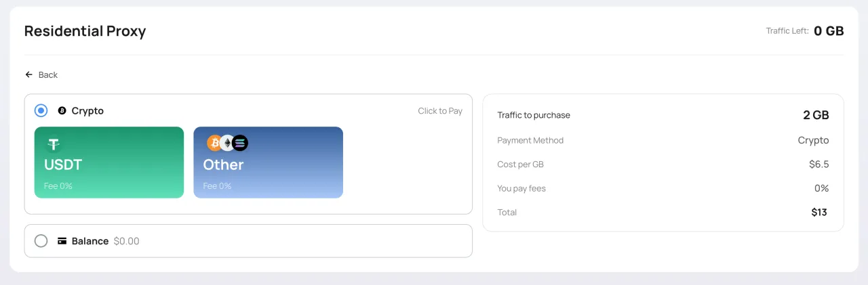The image size is (868, 285).
Task: Click the Solana icon on Other card
Action: (x=240, y=143)
